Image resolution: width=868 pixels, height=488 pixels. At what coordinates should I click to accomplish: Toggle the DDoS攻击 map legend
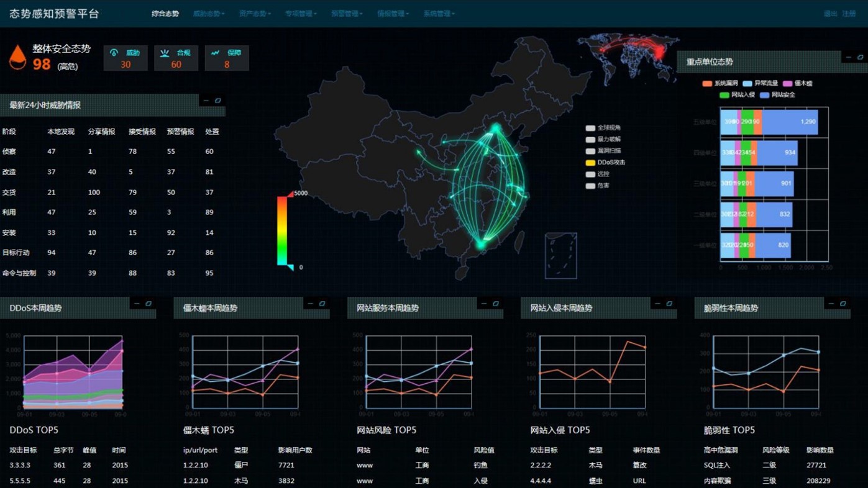tap(590, 163)
